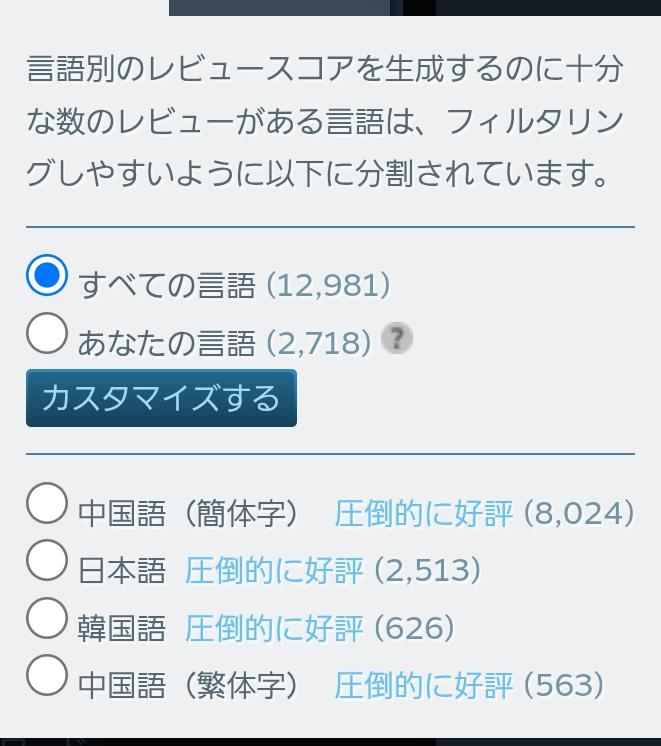Pick the 韓国語 radio button

click(47, 619)
